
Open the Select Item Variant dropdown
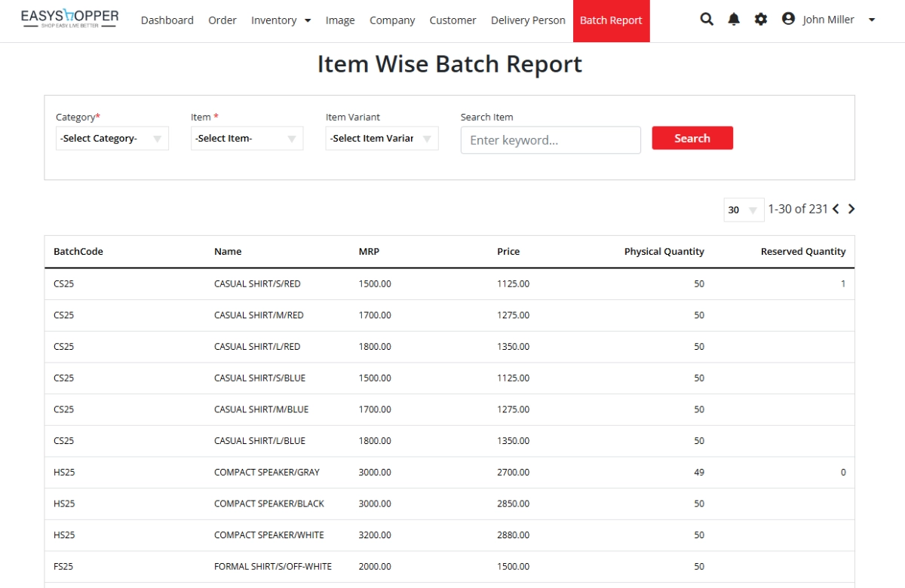click(382, 139)
